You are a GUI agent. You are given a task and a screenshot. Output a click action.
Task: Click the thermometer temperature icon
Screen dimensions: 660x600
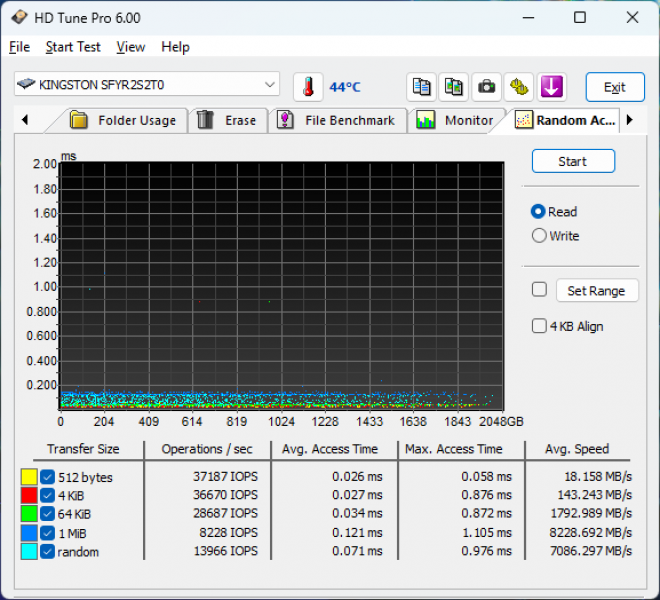click(x=308, y=87)
